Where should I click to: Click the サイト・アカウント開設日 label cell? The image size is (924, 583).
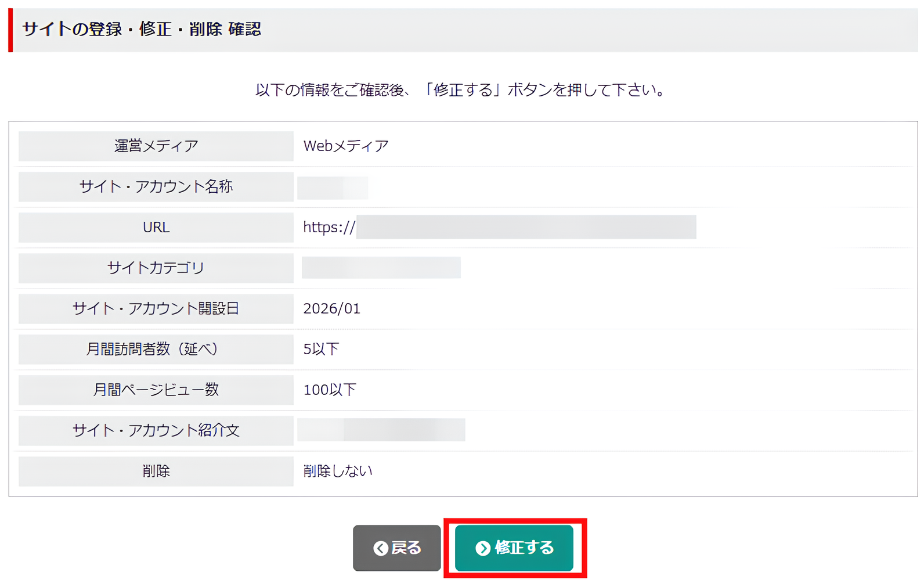click(x=156, y=308)
